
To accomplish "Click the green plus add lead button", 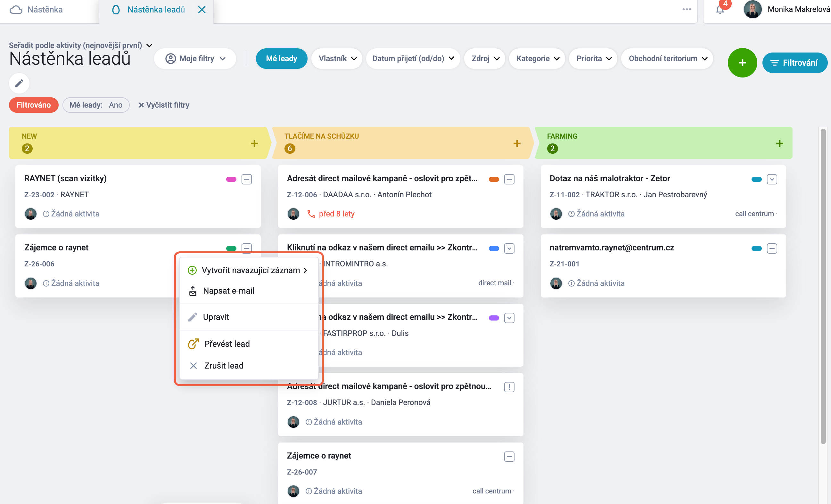I will [x=742, y=63].
